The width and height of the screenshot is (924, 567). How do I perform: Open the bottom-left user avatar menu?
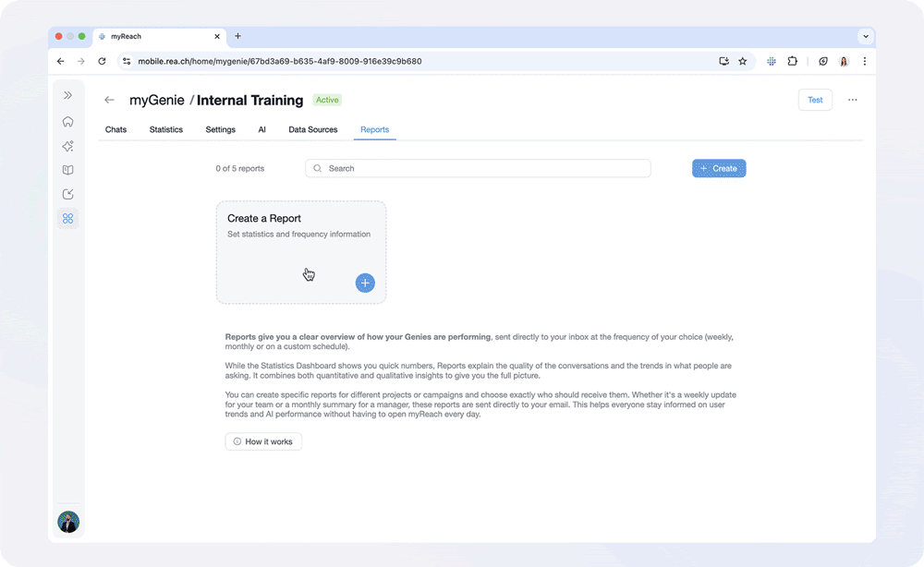coord(68,522)
